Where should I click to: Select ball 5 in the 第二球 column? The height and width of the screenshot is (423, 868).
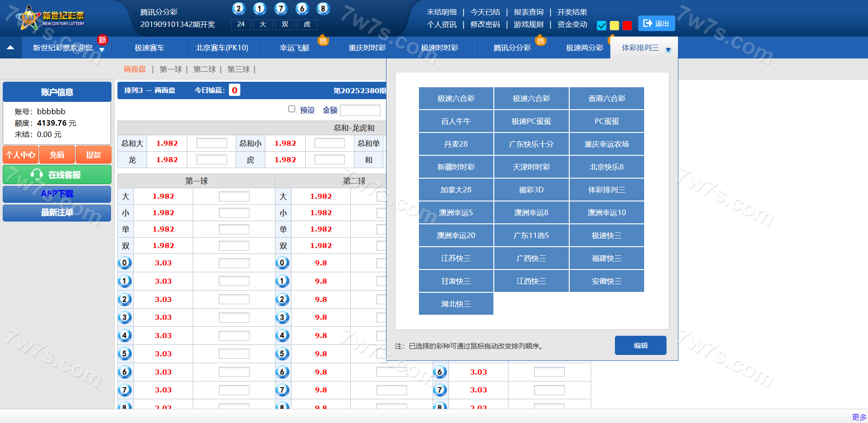[x=282, y=354]
